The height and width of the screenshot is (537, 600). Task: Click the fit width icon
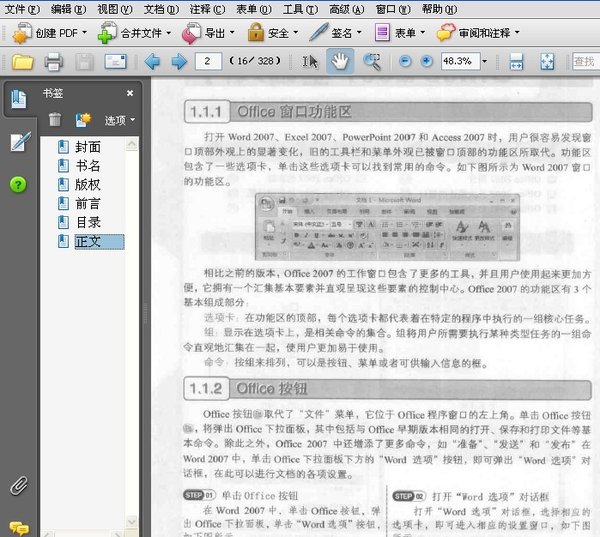(516, 62)
